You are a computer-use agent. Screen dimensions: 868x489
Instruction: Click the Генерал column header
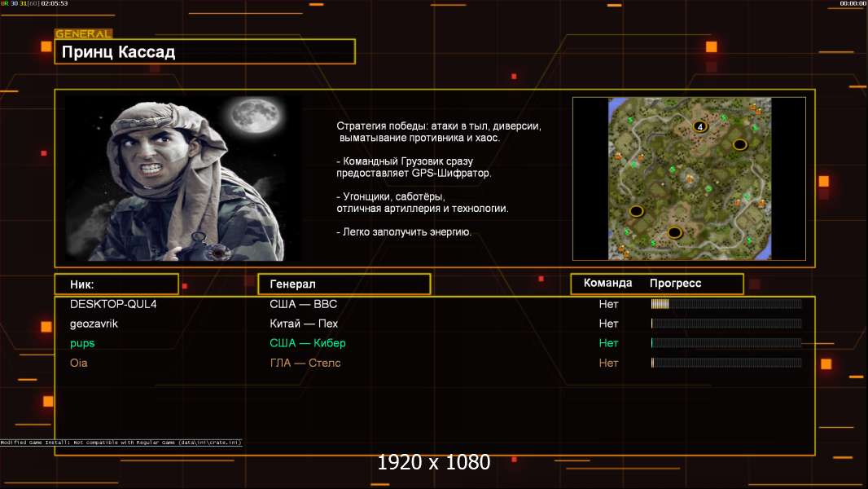tap(344, 284)
